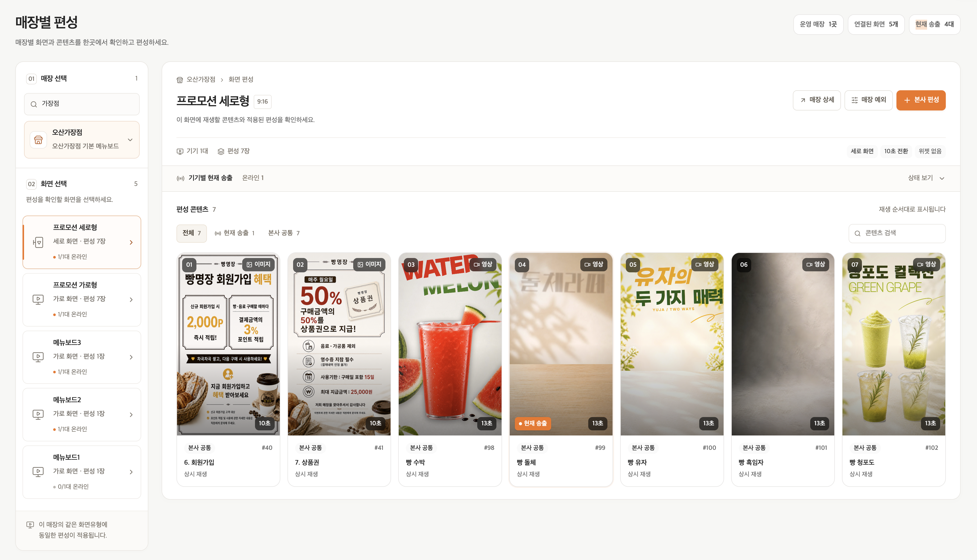Click the search magnifier in 가장점 field
Image resolution: width=977 pixels, height=560 pixels.
(x=34, y=104)
